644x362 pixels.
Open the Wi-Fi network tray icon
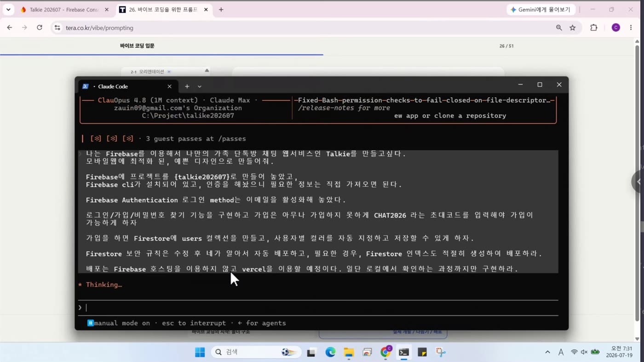[x=574, y=352]
